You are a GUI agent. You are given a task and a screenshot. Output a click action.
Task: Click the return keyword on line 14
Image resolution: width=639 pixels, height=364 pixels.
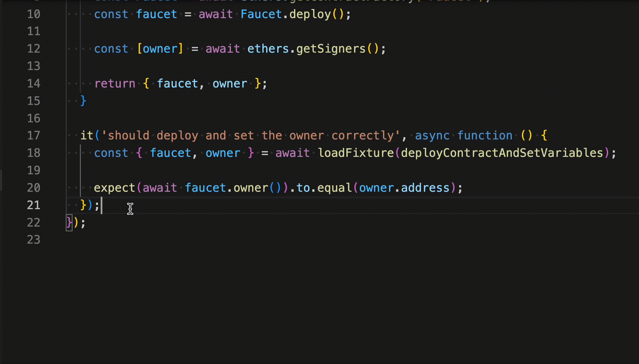[x=115, y=83]
